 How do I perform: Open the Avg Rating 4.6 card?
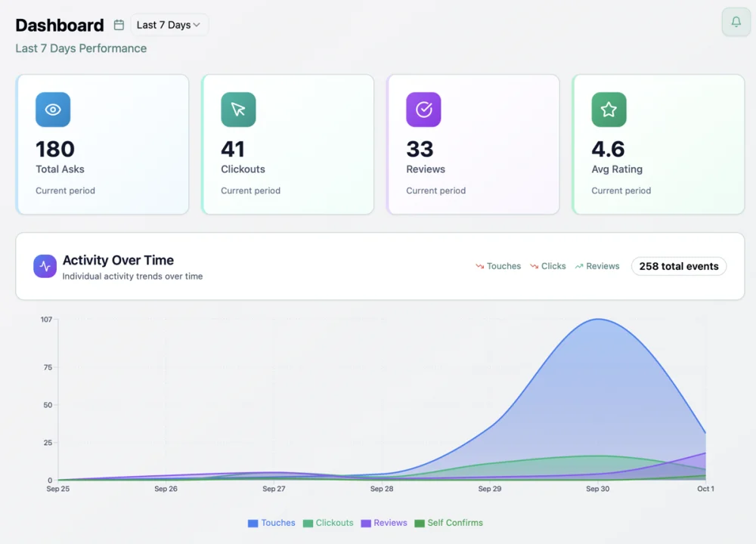click(x=658, y=144)
